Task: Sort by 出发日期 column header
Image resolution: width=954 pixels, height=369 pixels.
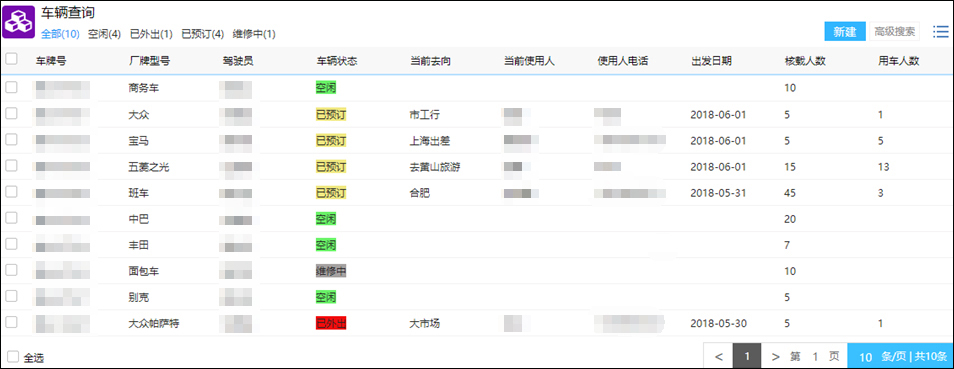Action: (711, 60)
